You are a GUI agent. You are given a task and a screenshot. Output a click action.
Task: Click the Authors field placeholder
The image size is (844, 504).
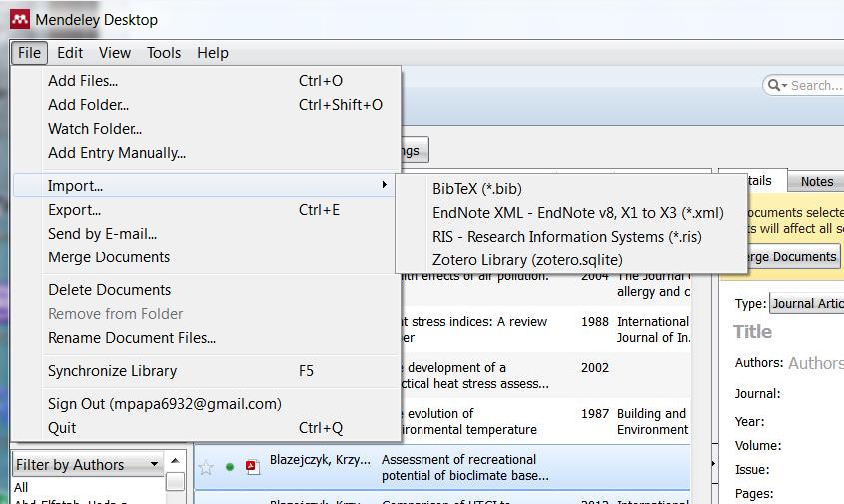[816, 363]
